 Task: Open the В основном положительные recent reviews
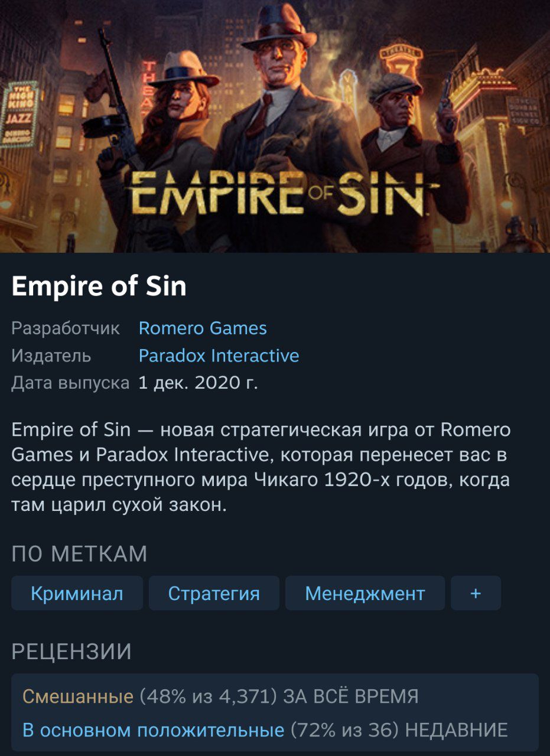tap(154, 730)
